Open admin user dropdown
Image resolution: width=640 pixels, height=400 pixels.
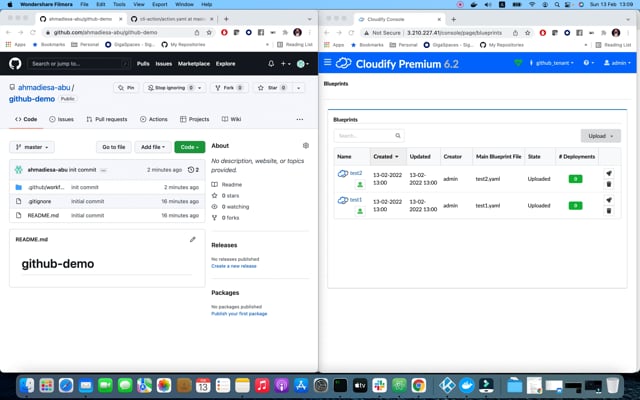(x=617, y=63)
